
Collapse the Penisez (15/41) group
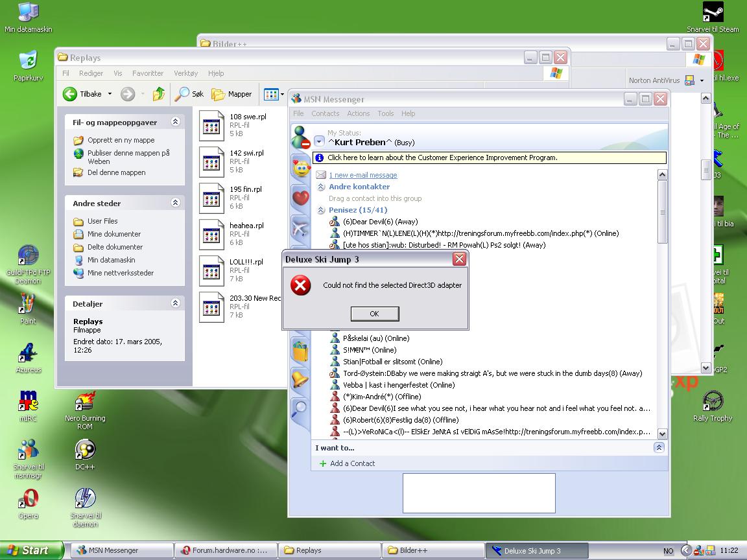[x=321, y=210]
